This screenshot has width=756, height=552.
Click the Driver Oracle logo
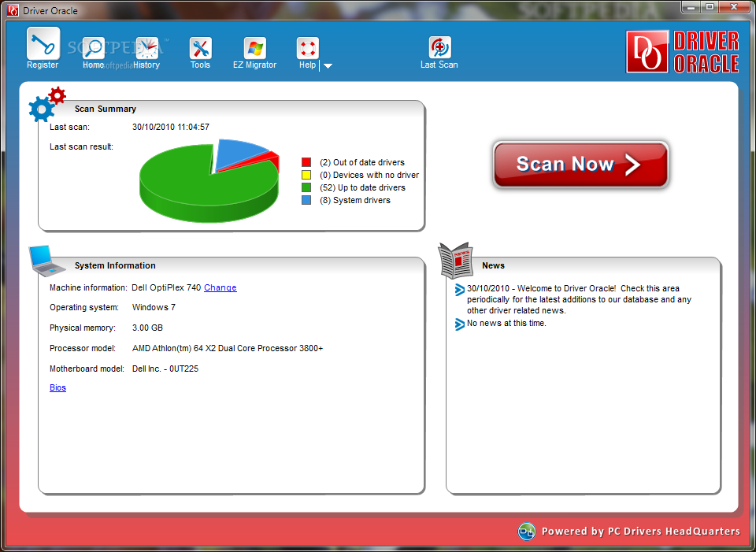tap(682, 52)
